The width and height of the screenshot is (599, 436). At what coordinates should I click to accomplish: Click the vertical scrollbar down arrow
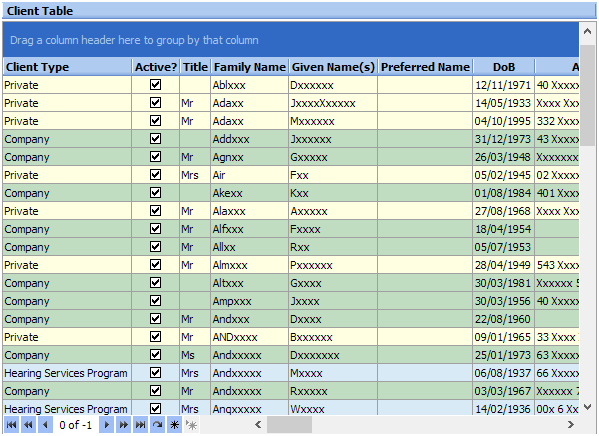588,407
